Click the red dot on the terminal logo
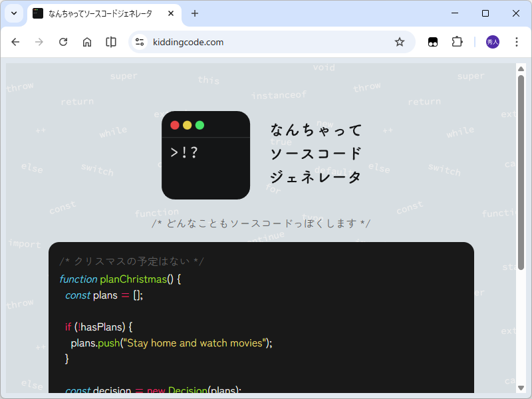This screenshot has width=532, height=399. click(x=174, y=124)
